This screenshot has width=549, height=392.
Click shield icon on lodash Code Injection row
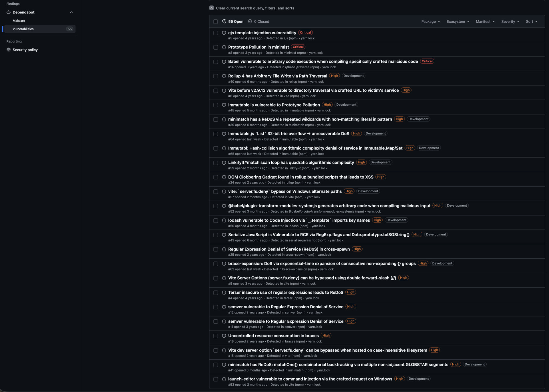pyautogui.click(x=224, y=221)
